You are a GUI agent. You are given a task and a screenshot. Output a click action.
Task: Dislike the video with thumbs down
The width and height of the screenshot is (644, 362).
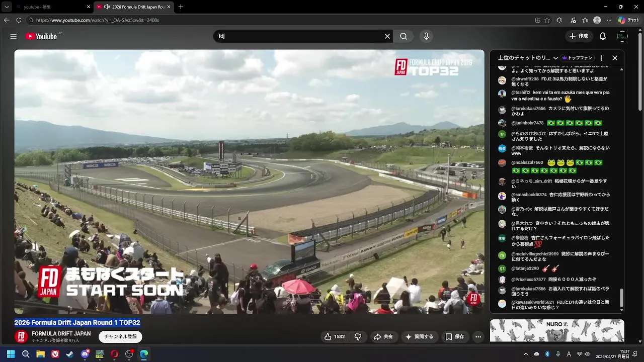(x=358, y=337)
